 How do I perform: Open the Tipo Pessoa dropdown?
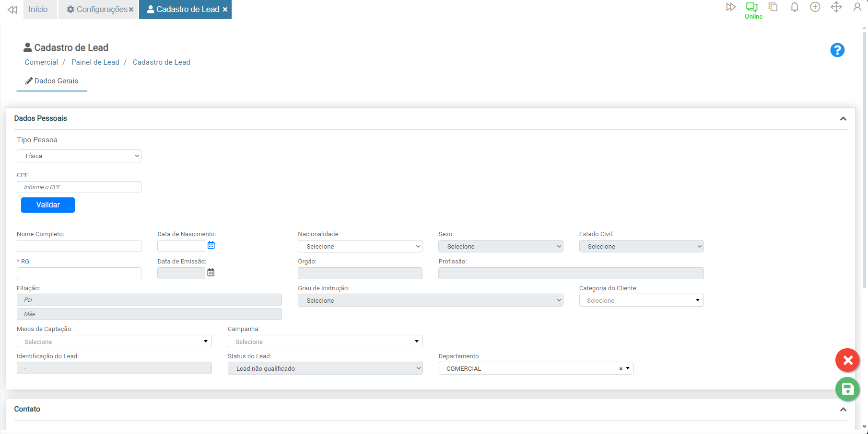(79, 156)
